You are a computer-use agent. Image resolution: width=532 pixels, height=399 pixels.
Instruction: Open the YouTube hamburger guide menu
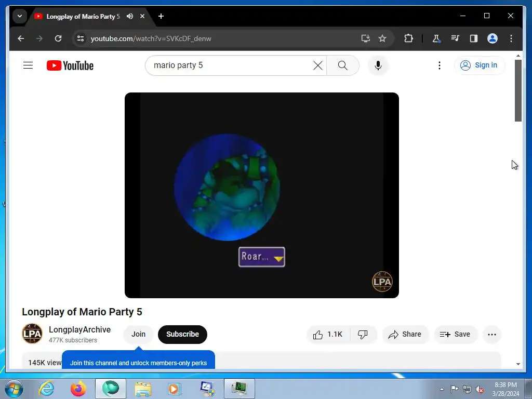(x=28, y=65)
